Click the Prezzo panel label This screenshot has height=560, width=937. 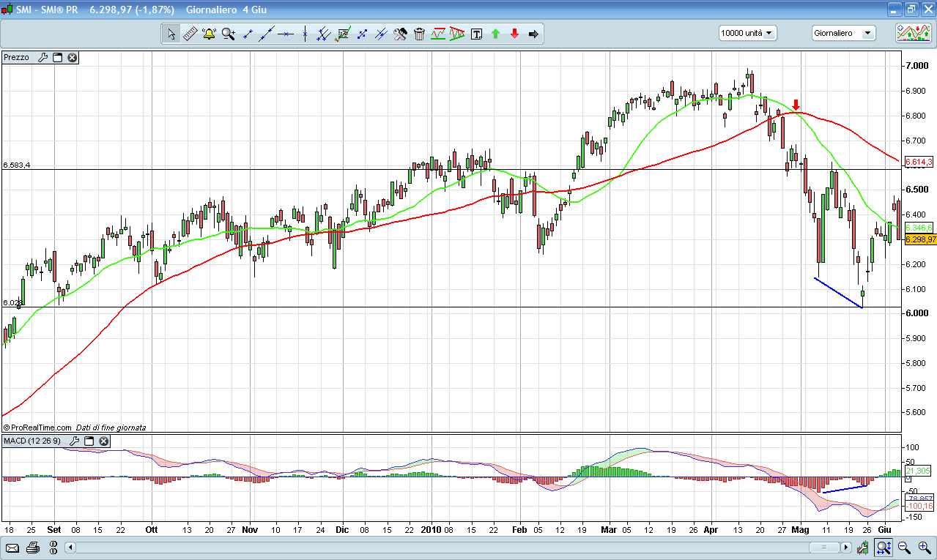tap(17, 57)
